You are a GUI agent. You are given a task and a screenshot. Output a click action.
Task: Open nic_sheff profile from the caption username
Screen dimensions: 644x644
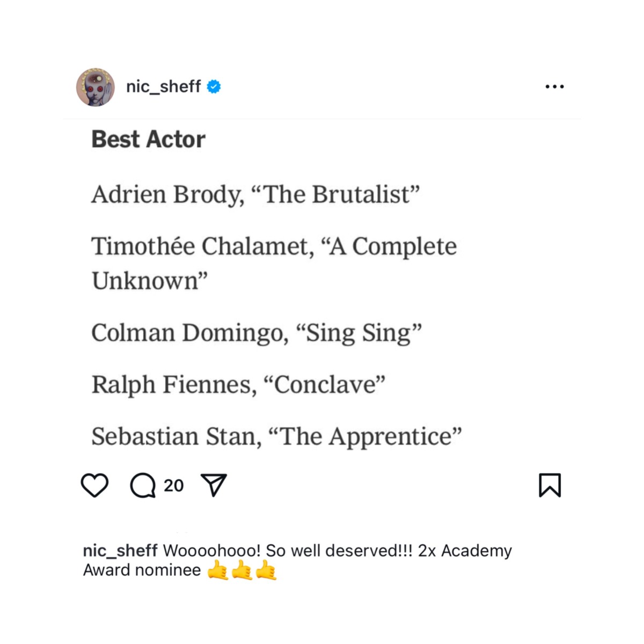(120, 551)
